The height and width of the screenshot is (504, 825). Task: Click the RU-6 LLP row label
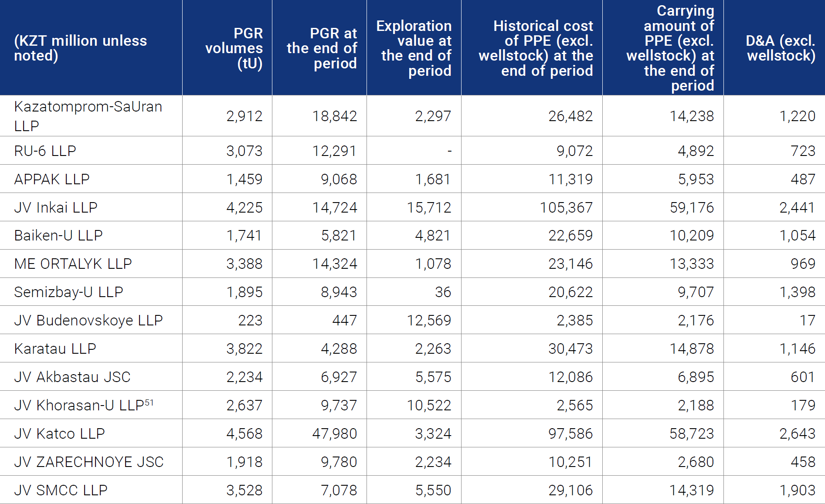[45, 151]
